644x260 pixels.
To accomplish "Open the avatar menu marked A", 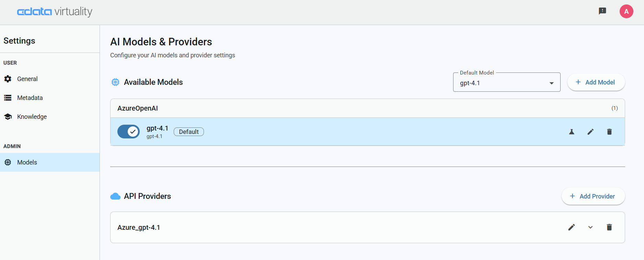I will 626,11.
